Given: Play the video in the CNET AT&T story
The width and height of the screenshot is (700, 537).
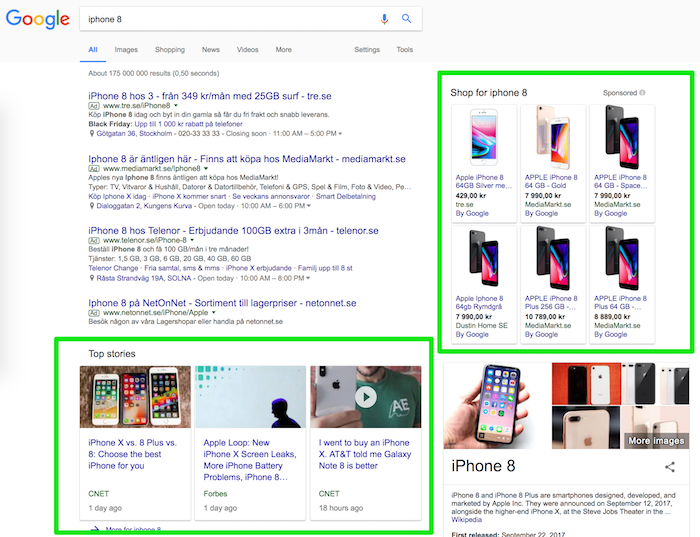Looking at the screenshot, I should 366,396.
